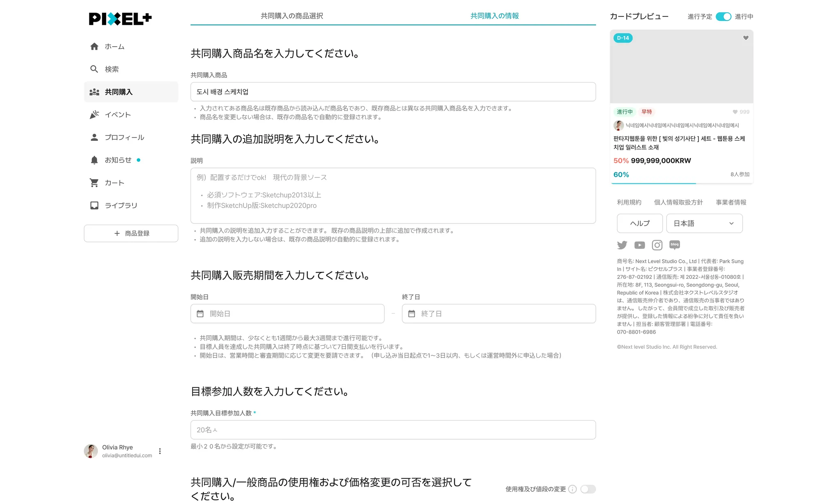Click calendar icon in 開始日 field
The image size is (839, 504).
tap(200, 314)
